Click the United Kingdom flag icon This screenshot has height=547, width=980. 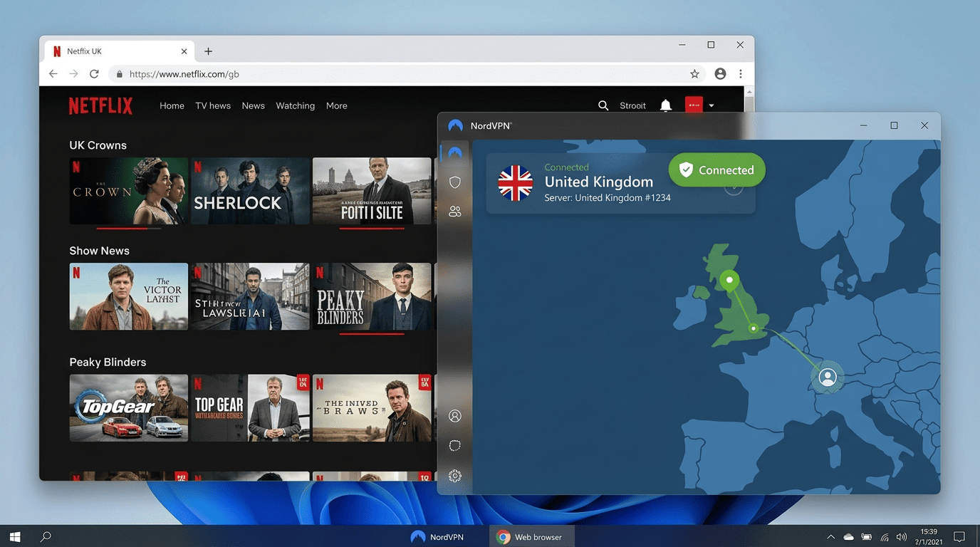tap(515, 183)
